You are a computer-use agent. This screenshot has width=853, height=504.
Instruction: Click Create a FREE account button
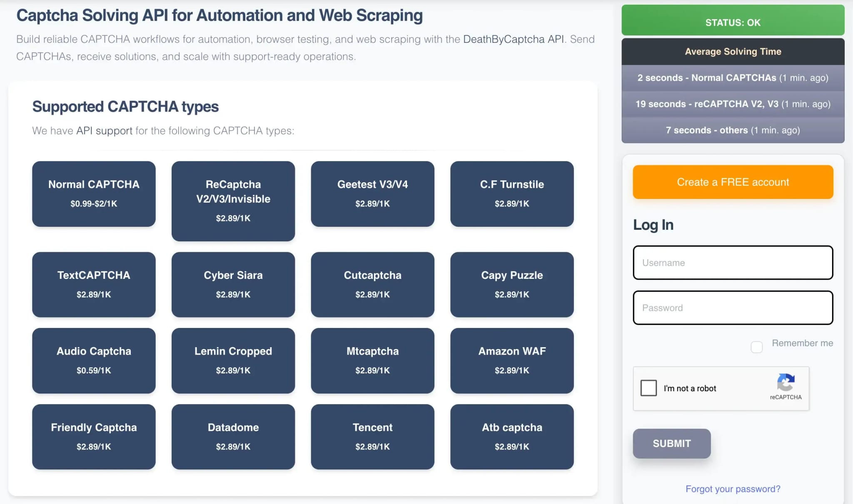(x=733, y=182)
